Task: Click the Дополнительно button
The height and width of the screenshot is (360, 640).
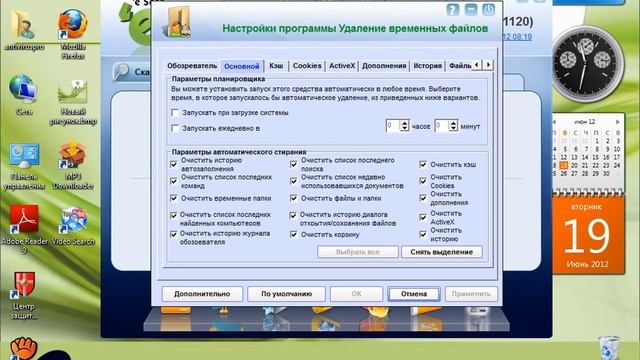Action: pyautogui.click(x=202, y=294)
